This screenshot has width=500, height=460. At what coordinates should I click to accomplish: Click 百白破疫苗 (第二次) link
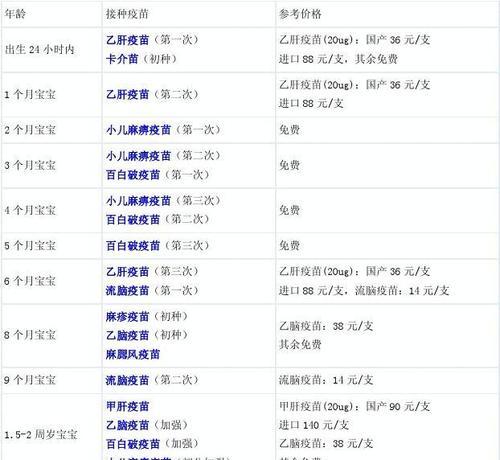click(133, 220)
